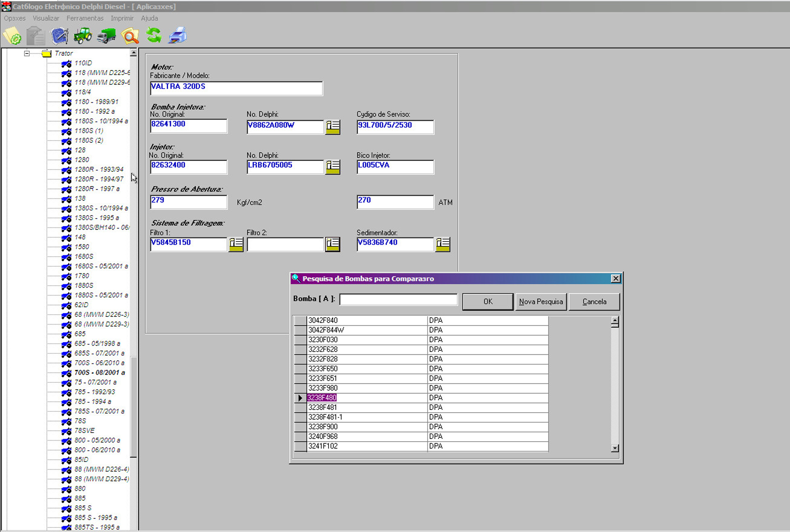Open the magnifying glass search tool
This screenshot has width=790, height=532.
[130, 36]
